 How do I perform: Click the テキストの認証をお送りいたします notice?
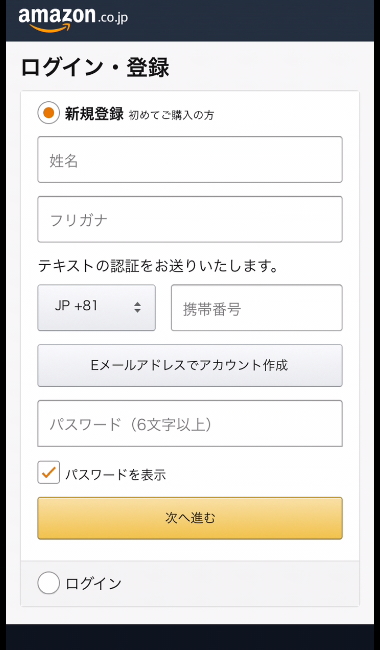[158, 266]
